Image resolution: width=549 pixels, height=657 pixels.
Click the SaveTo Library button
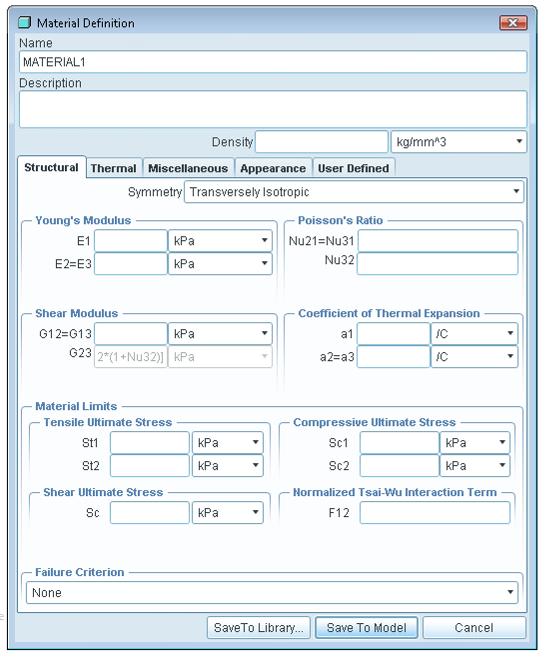[x=259, y=628]
